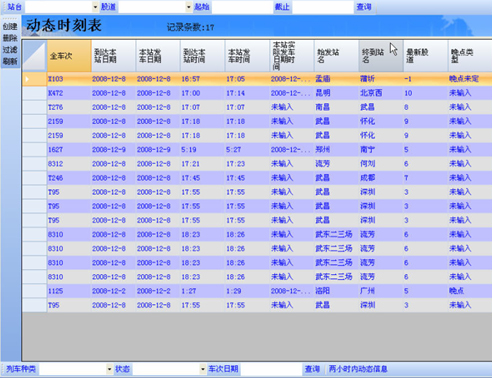
Task: Click 两小时内动态信息 in the bottom bar
Action: click(x=358, y=369)
